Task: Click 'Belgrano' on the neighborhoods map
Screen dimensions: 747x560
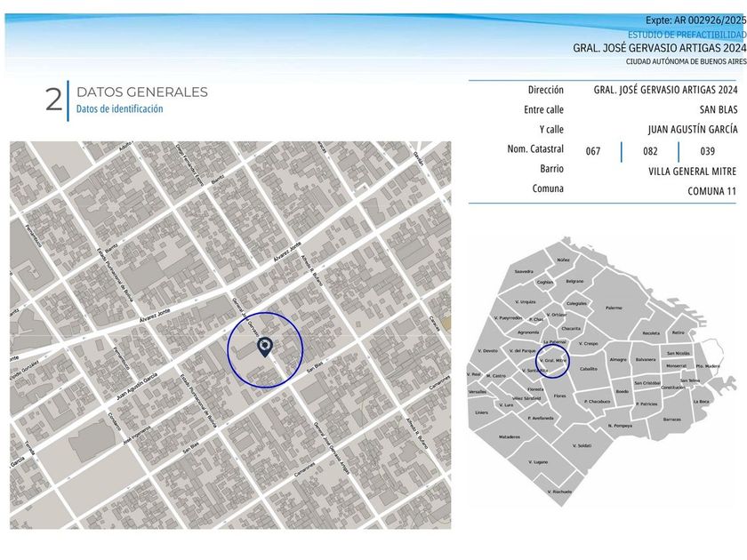Action: point(574,281)
